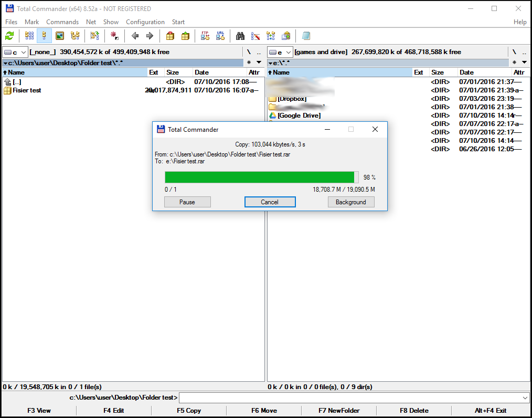Open the Show menu
This screenshot has width=532, height=418.
(111, 22)
